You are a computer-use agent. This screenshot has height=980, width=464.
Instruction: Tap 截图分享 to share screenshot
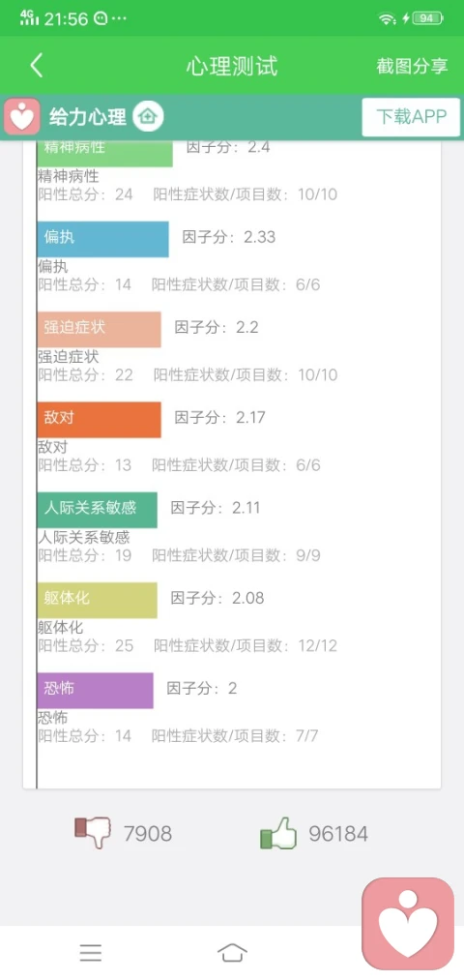coord(412,66)
